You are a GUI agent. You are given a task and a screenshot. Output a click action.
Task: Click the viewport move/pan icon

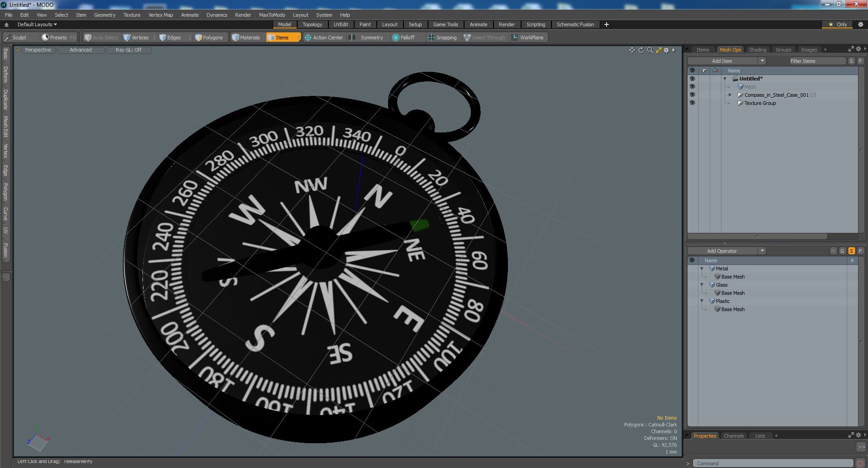tap(632, 50)
